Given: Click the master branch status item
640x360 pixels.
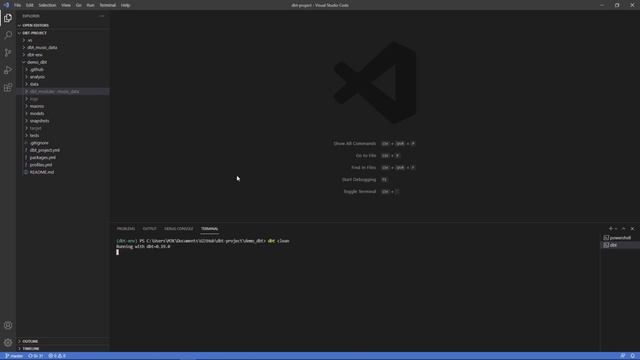Looking at the screenshot, I should pos(14,356).
